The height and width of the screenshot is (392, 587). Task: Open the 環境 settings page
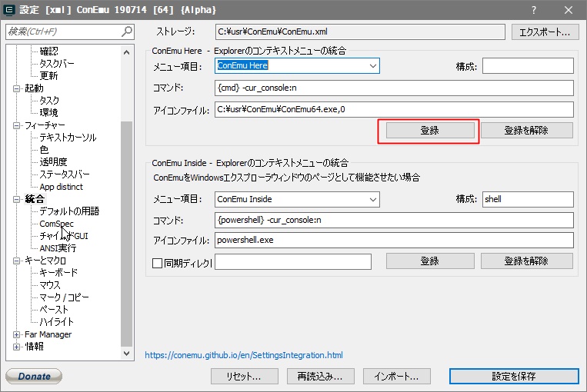click(48, 112)
